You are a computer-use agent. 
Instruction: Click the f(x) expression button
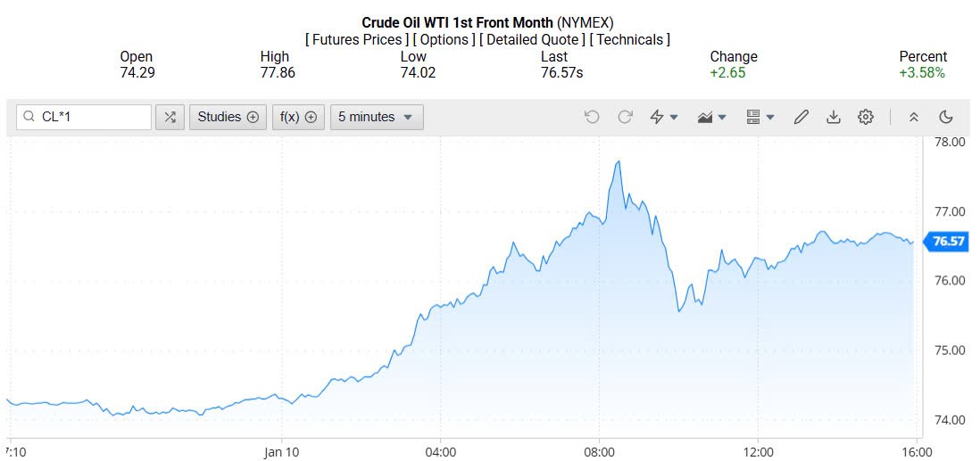[298, 117]
